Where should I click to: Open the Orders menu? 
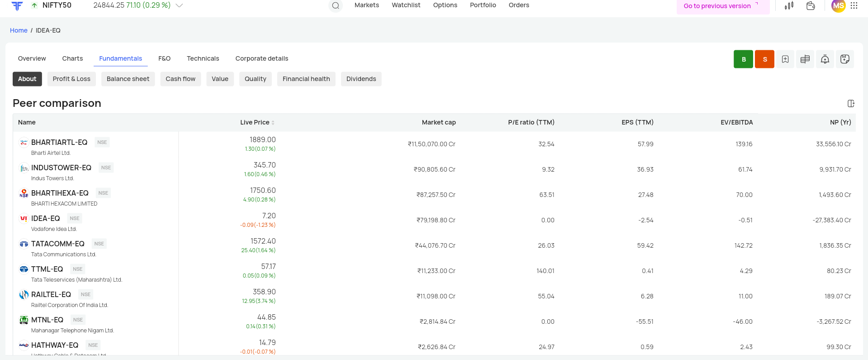519,5
